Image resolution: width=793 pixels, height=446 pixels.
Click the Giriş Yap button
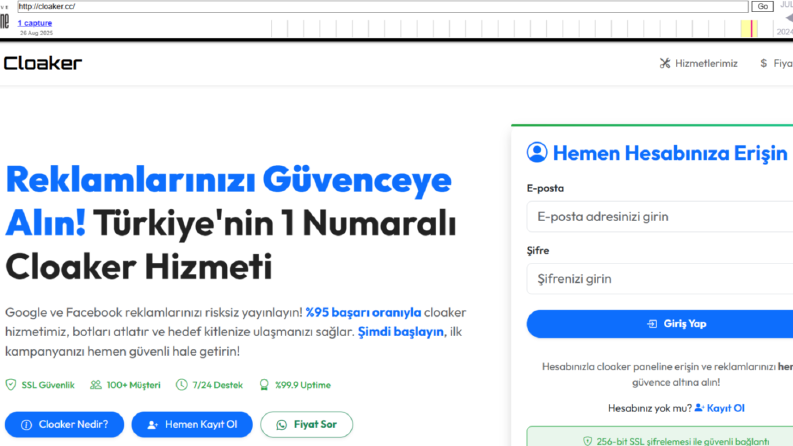(659, 324)
